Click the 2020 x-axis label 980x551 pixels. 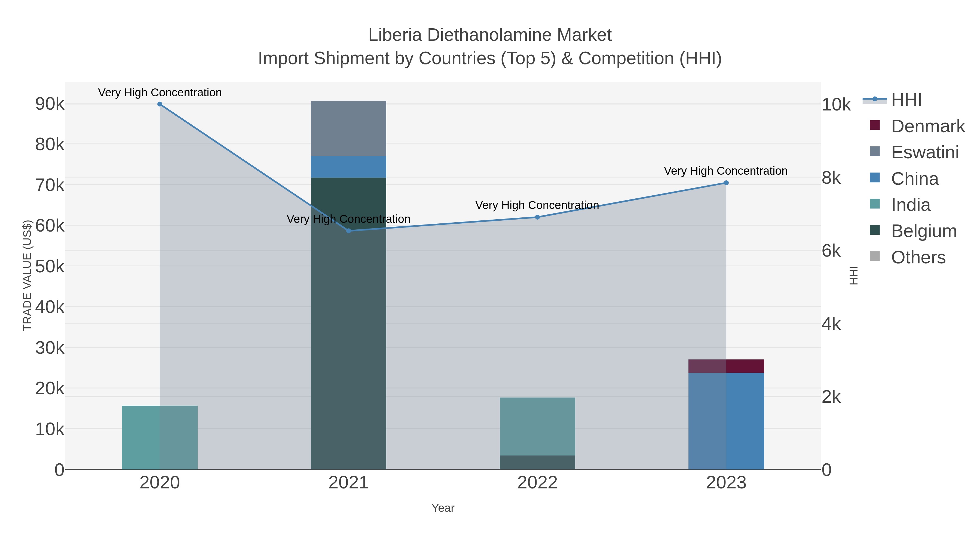(160, 483)
